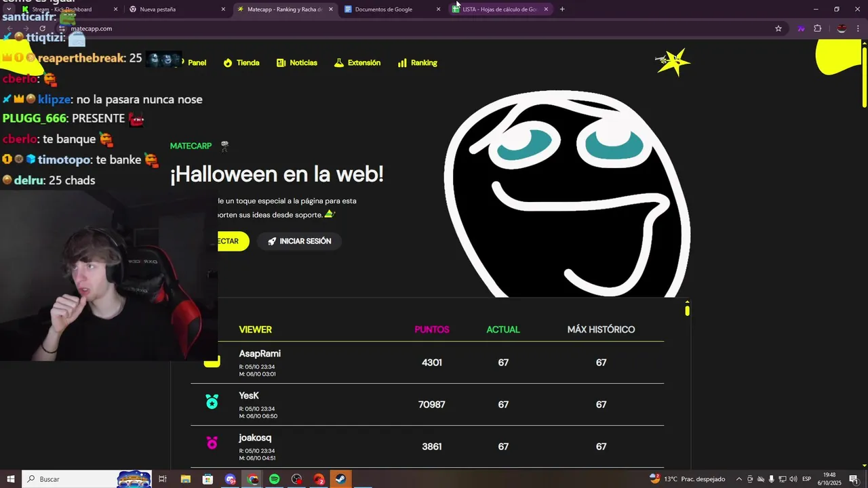
Task: Open the Tienda page
Action: pos(241,62)
